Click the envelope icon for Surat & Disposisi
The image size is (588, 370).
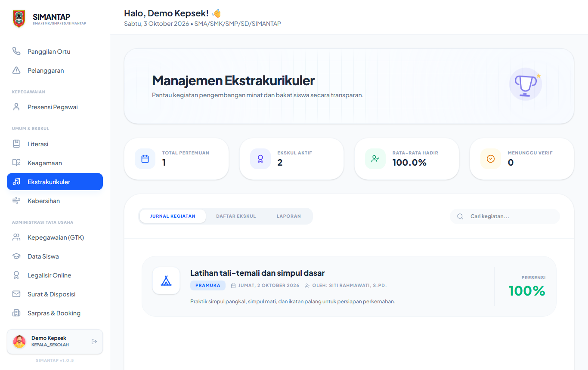[x=16, y=294]
